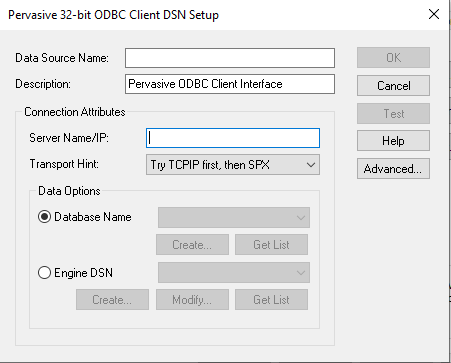Click the Server Name/IP label
The image size is (451, 363).
(x=69, y=138)
